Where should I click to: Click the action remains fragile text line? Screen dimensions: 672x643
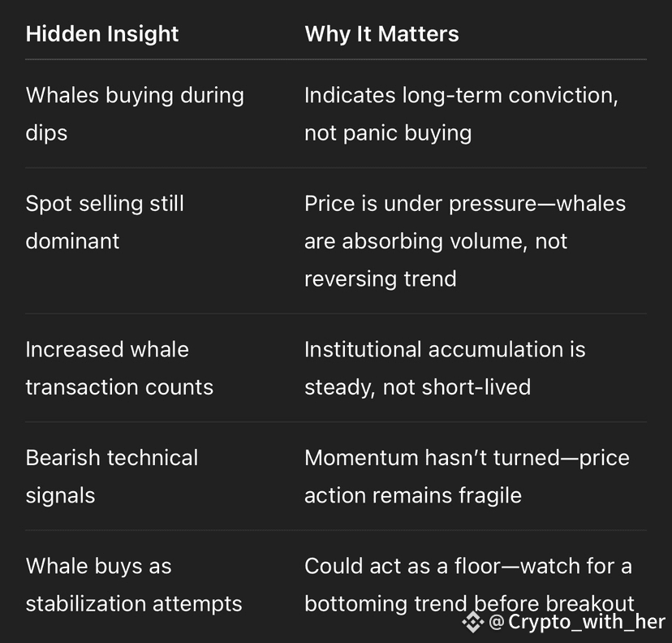tap(413, 495)
